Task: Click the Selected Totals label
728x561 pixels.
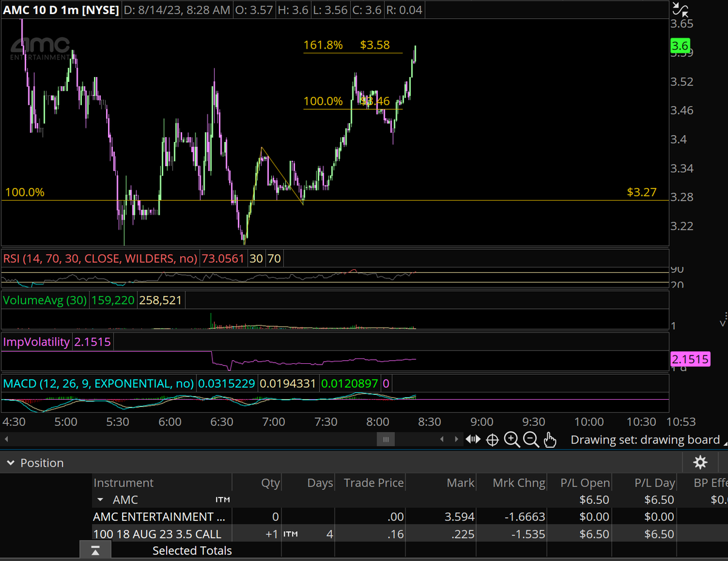Action: coord(192,551)
